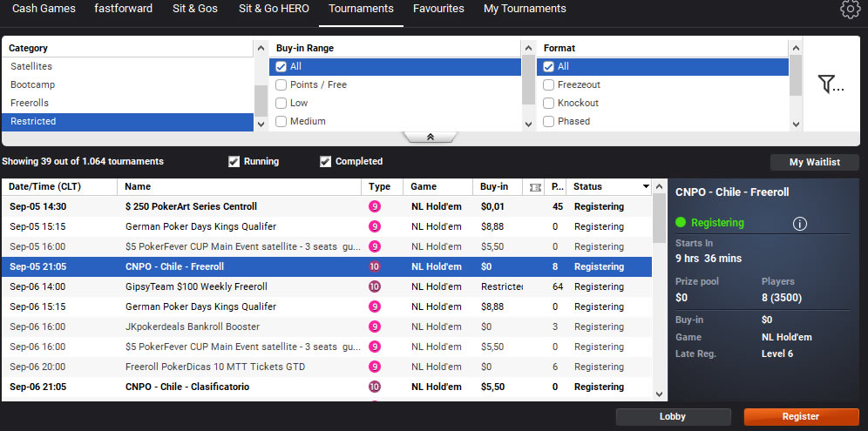The height and width of the screenshot is (431, 868).
Task: Check the Knockout format checkbox
Action: pyautogui.click(x=549, y=103)
